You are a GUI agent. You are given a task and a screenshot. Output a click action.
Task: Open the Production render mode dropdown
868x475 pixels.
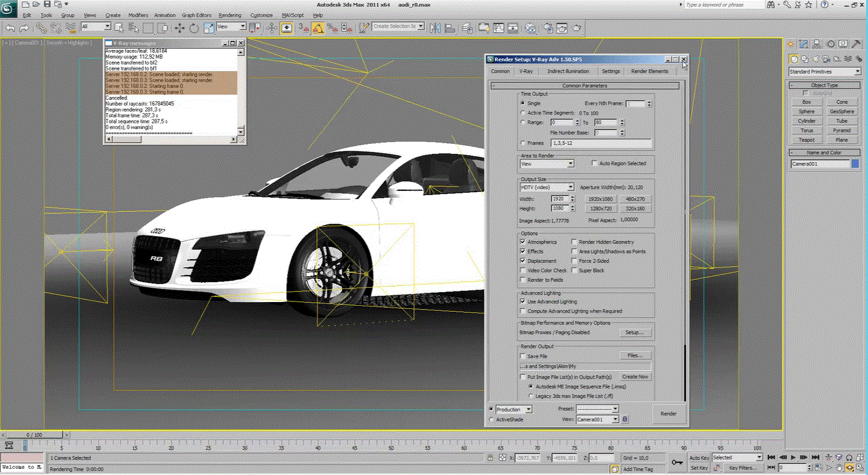(514, 410)
